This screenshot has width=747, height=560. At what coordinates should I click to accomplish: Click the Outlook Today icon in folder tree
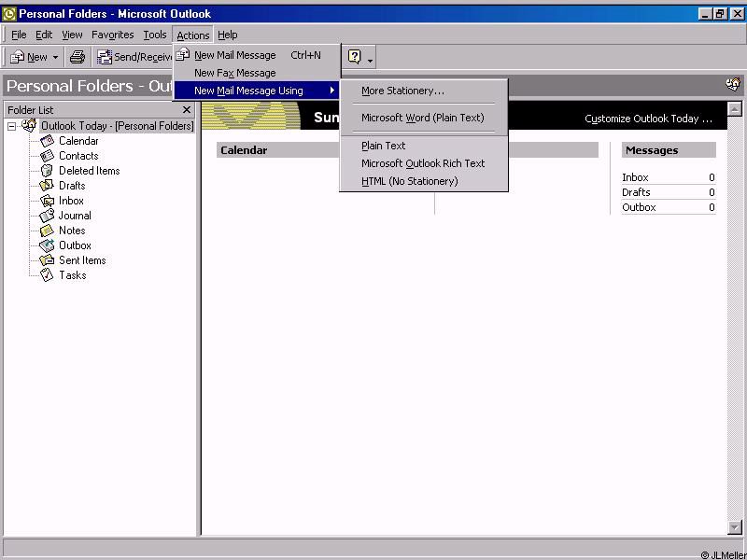tap(29, 125)
